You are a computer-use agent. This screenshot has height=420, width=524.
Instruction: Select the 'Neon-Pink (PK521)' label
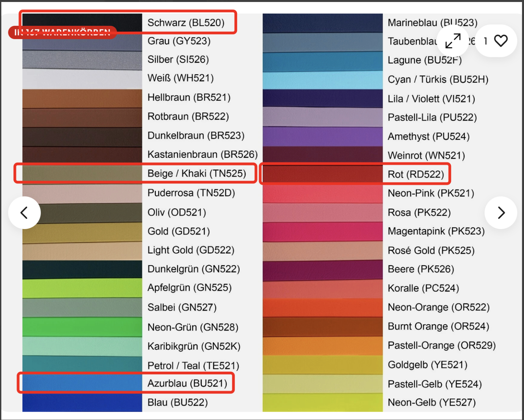pos(431,193)
